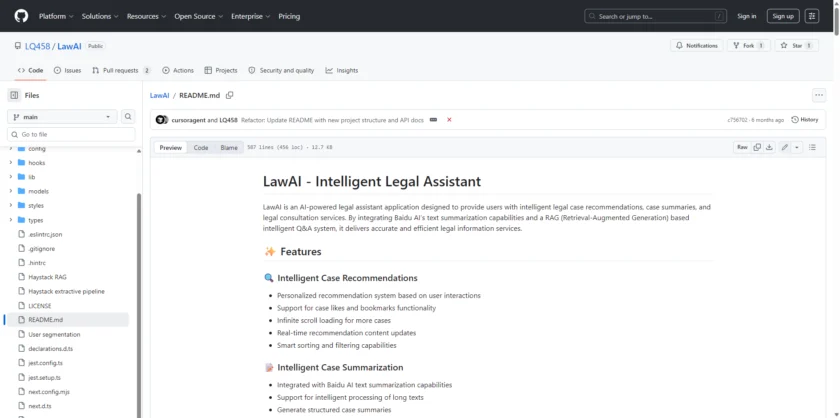Star the repository
Image resolution: width=840 pixels, height=418 pixels.
[797, 46]
